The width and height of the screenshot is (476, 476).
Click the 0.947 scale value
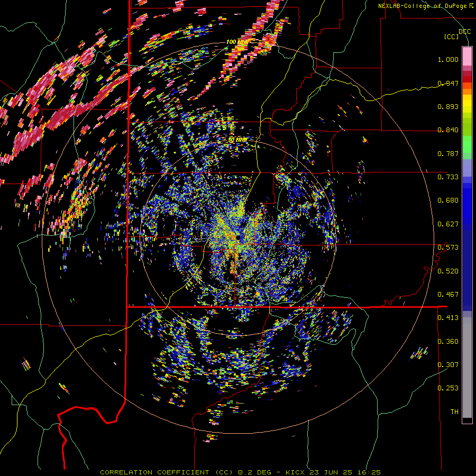448,83
